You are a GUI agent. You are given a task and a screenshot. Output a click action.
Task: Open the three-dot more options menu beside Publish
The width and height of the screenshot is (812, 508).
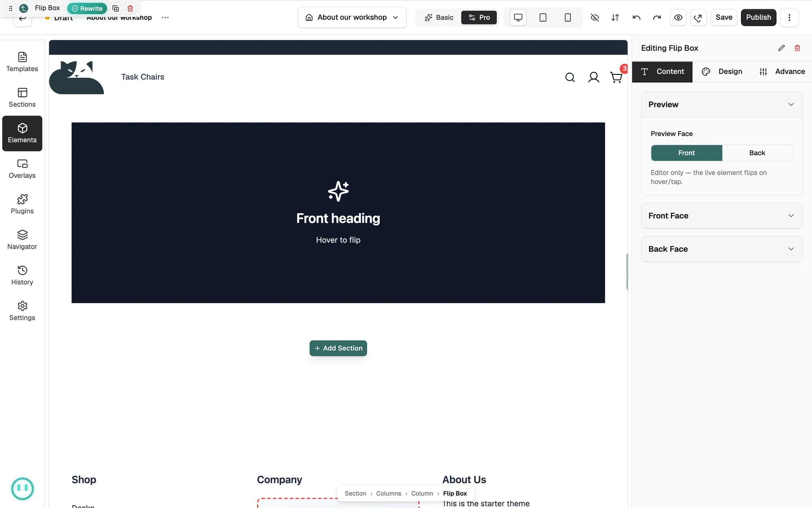[789, 17]
